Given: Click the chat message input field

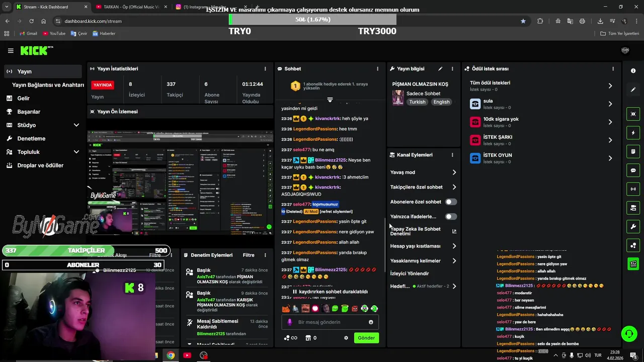Looking at the screenshot, I should coord(330,322).
